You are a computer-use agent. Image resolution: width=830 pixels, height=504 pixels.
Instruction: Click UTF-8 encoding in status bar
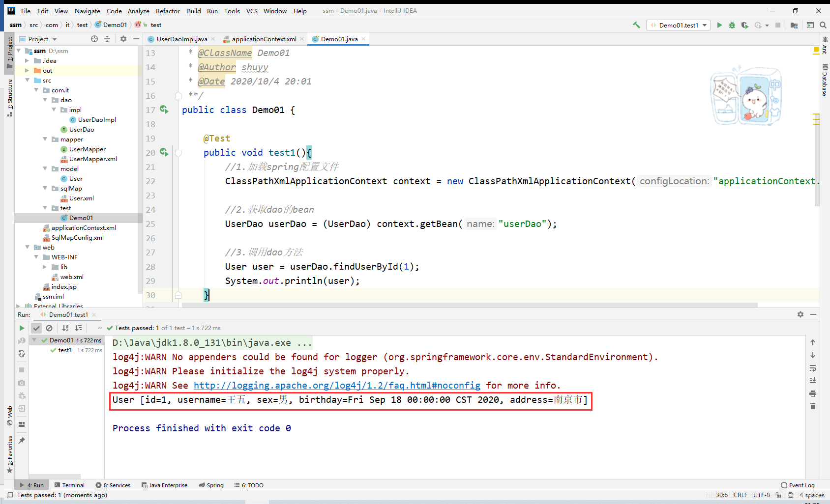762,495
